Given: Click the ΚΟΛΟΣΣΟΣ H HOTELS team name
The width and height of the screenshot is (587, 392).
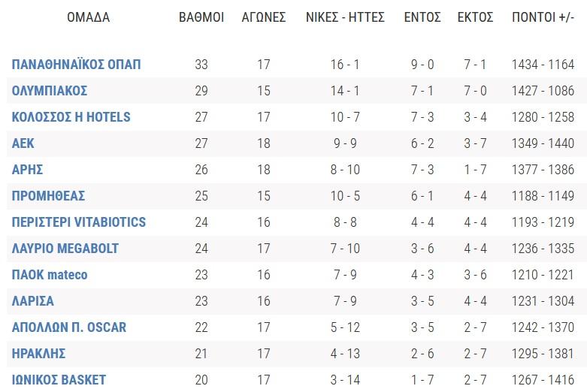Looking at the screenshot, I should click(71, 117).
